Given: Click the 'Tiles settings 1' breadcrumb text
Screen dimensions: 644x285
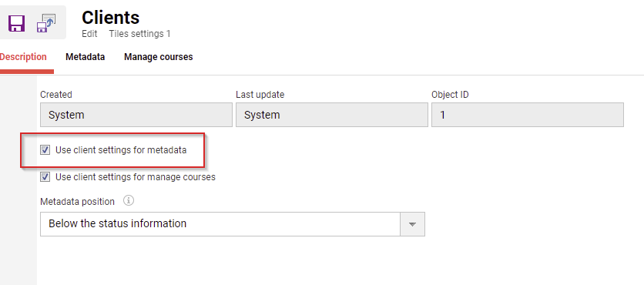Looking at the screenshot, I should click(x=139, y=34).
